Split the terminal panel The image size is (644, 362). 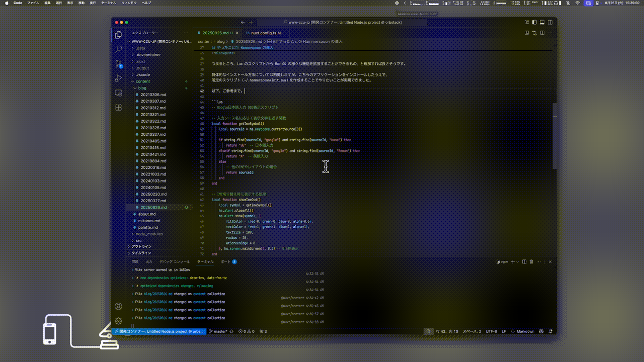coord(524,262)
